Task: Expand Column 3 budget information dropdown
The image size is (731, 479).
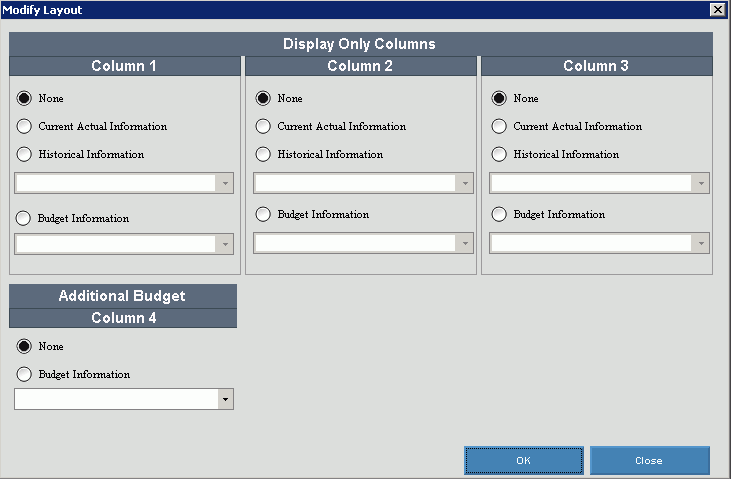Action: (x=599, y=243)
